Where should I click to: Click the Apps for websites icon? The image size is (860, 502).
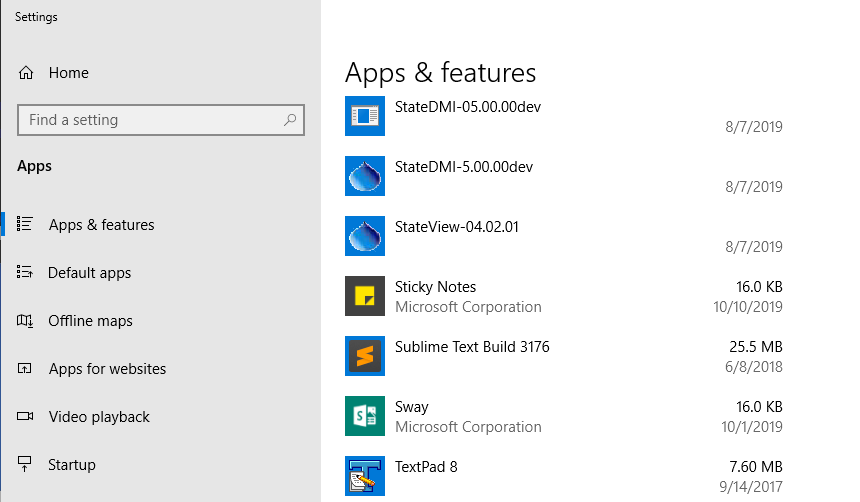25,368
